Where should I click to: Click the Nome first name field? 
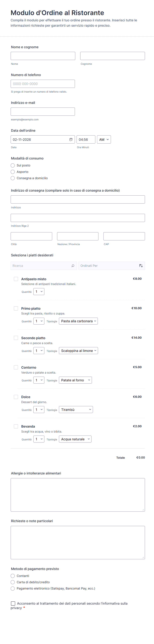43,56
